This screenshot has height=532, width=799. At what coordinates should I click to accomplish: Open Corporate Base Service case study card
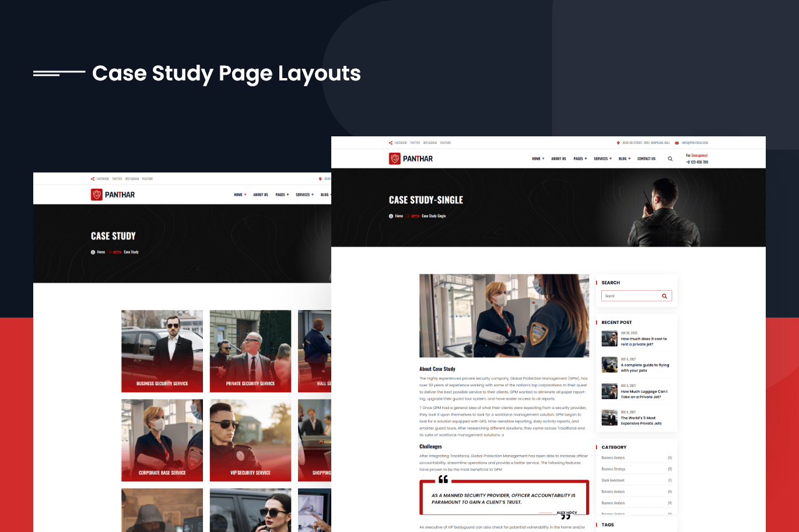tap(162, 441)
